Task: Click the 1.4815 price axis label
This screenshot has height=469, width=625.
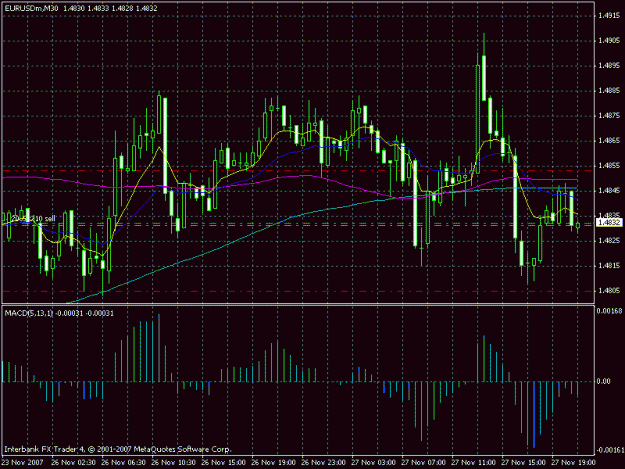Action: (609, 266)
